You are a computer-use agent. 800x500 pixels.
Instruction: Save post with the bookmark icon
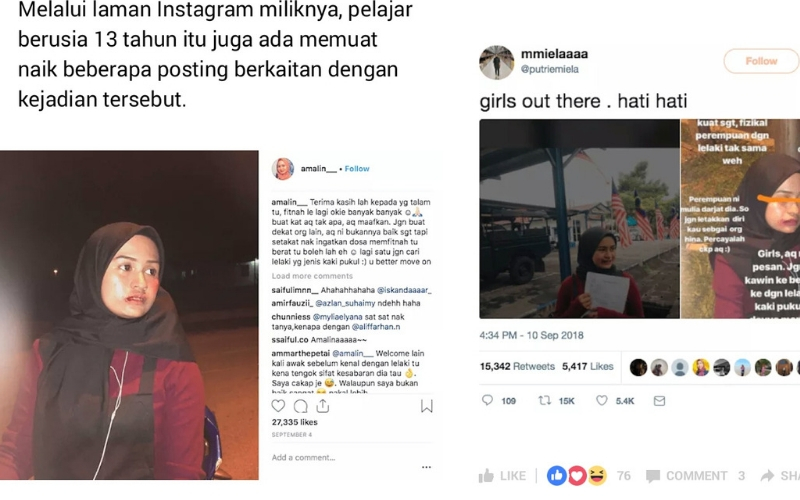pyautogui.click(x=427, y=406)
